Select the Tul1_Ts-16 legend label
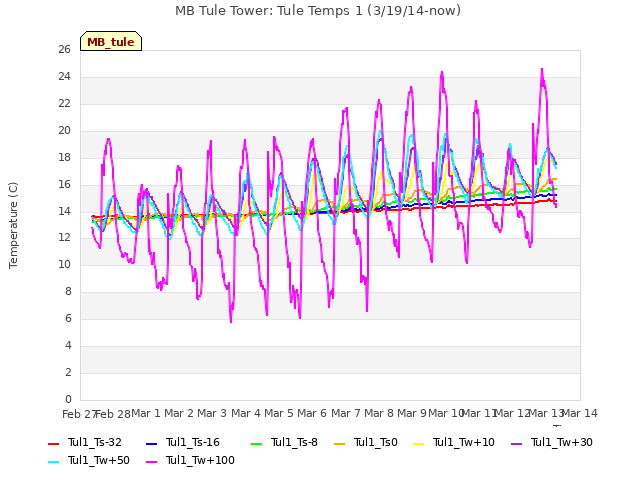The height and width of the screenshot is (480, 640). (x=193, y=442)
